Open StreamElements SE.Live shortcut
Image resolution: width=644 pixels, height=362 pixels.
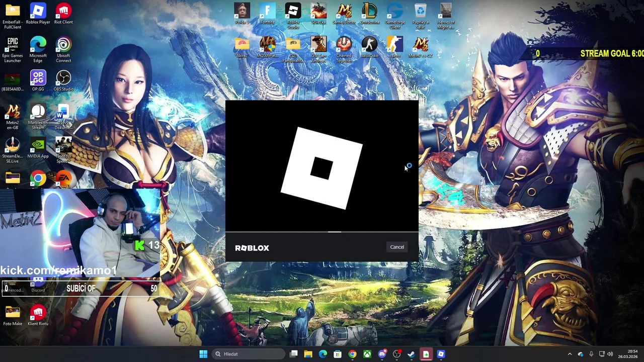tap(13, 151)
